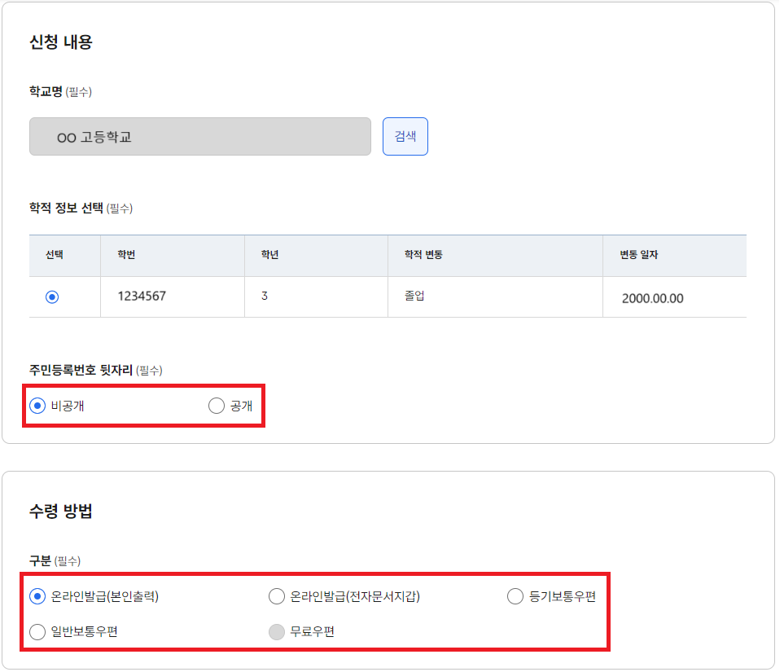Click the 학교명 field label

(x=46, y=91)
